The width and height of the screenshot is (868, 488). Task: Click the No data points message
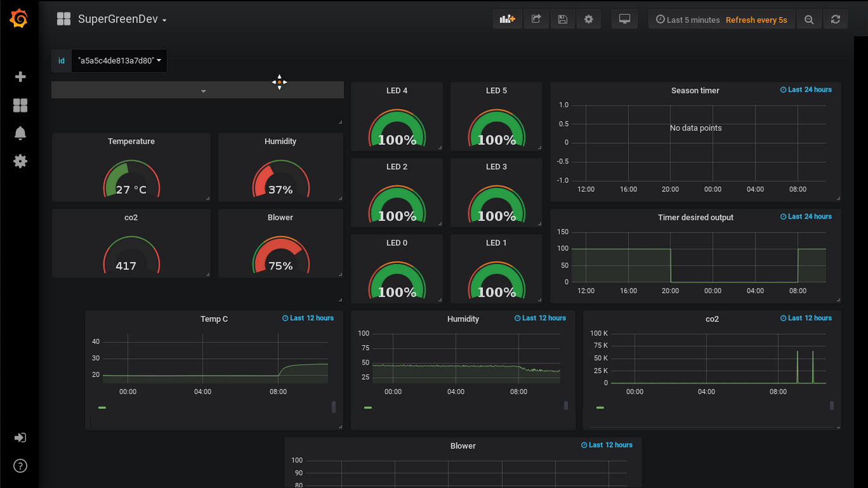point(696,128)
